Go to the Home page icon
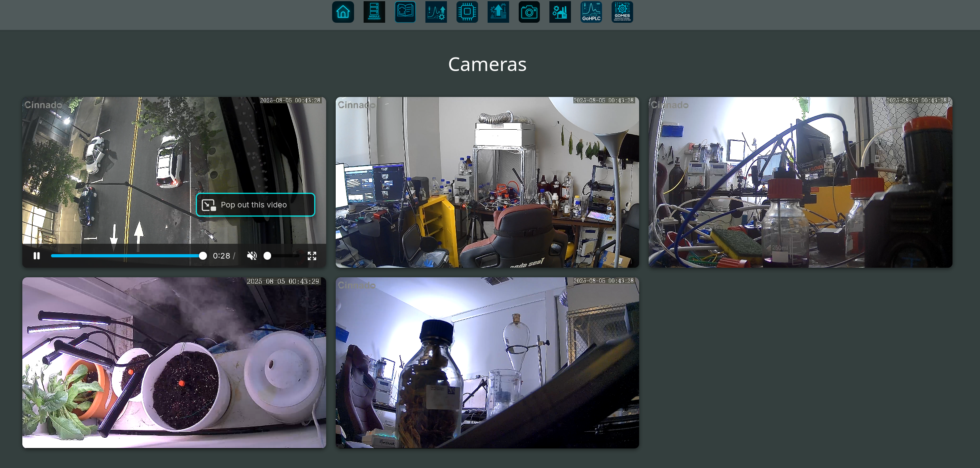This screenshot has height=468, width=980. [343, 12]
